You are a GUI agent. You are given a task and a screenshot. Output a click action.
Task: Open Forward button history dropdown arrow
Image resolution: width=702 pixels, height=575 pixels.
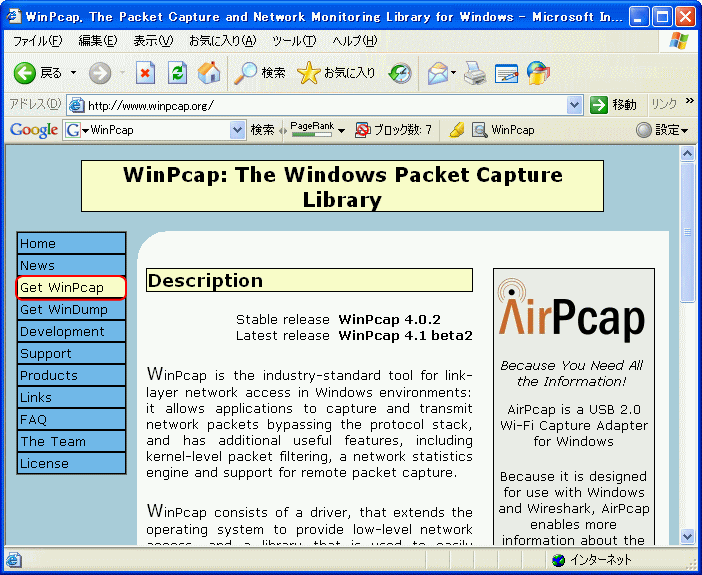(x=122, y=73)
